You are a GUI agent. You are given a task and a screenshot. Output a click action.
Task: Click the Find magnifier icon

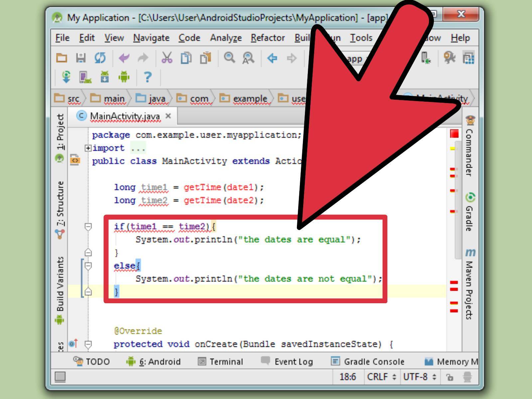pyautogui.click(x=229, y=58)
